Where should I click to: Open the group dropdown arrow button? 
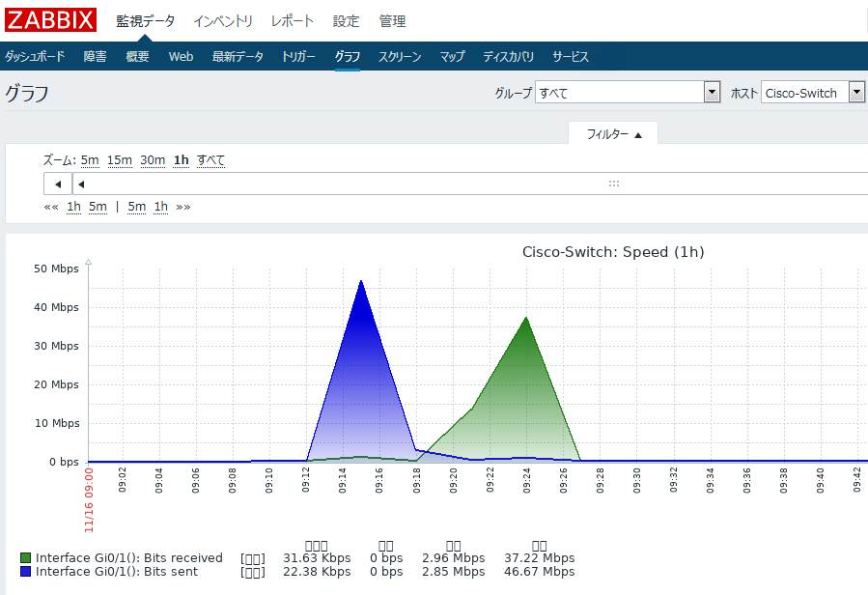(x=712, y=91)
